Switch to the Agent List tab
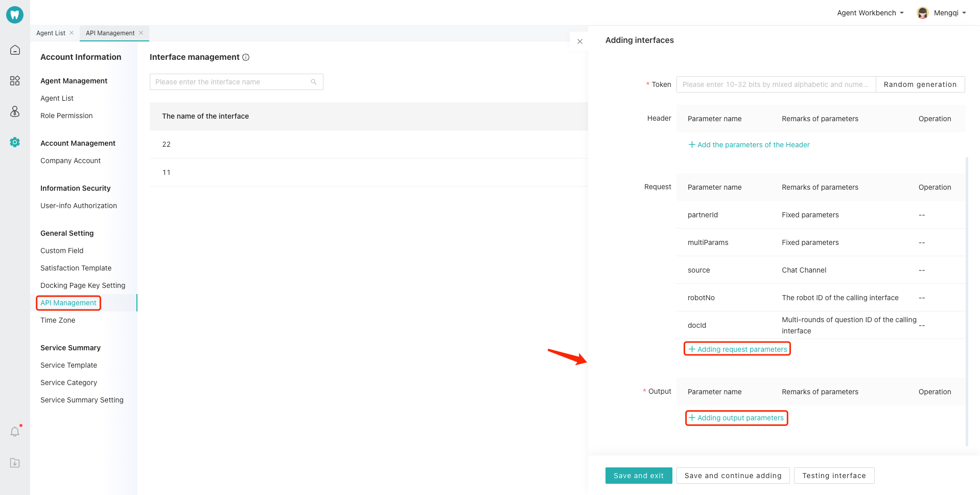The image size is (980, 495). (x=51, y=33)
